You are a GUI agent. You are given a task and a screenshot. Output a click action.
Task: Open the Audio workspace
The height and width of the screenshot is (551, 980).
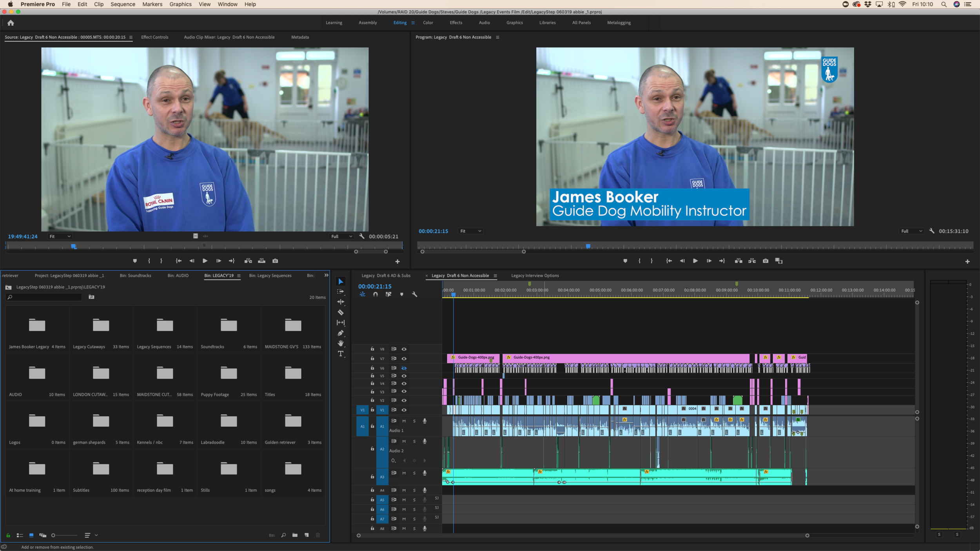484,23
